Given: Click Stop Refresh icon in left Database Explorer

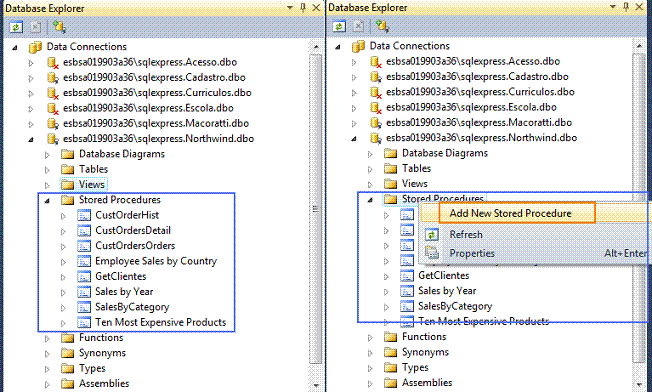Looking at the screenshot, I should pyautogui.click(x=35, y=27).
